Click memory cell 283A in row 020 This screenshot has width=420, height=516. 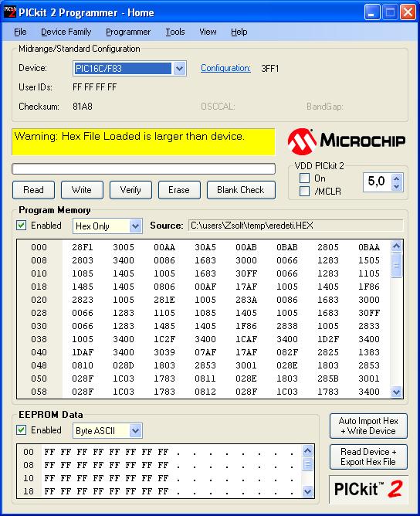tap(246, 300)
